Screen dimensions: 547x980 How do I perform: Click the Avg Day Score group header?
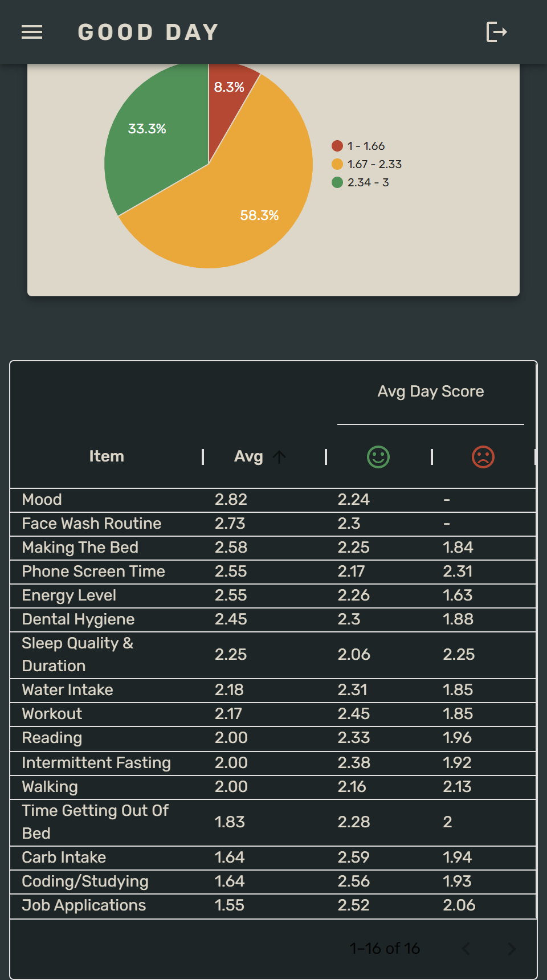coord(430,391)
